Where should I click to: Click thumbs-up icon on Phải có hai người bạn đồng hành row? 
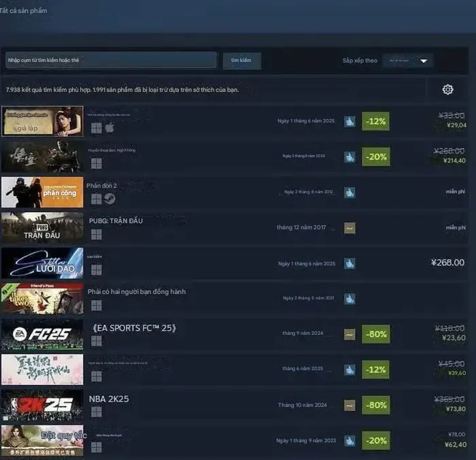tap(350, 299)
